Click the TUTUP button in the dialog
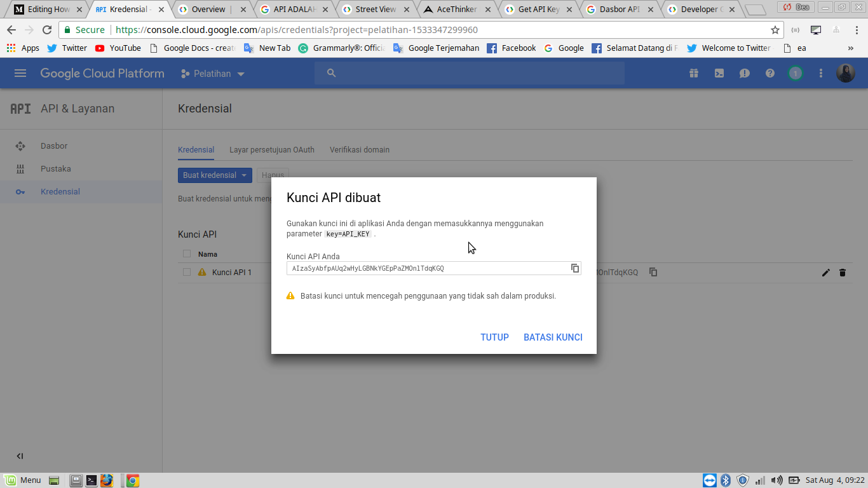The image size is (868, 488). [x=494, y=337]
